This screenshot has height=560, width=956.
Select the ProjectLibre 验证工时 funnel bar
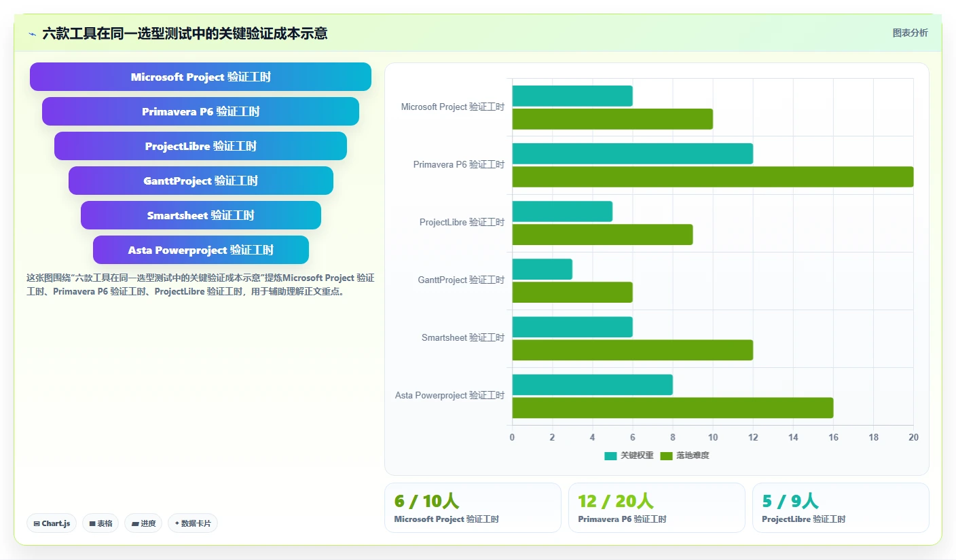[200, 146]
